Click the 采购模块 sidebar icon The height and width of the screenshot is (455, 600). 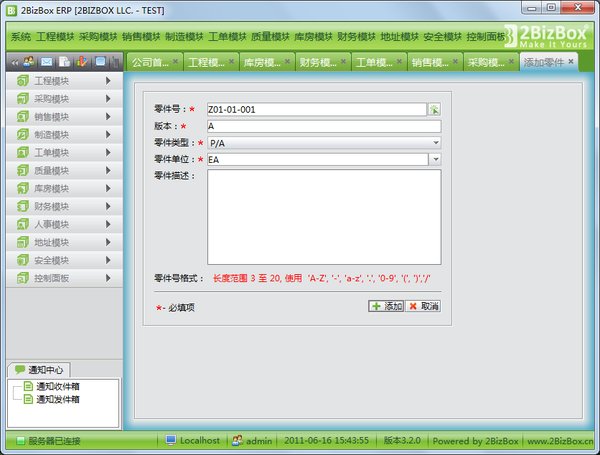point(23,99)
